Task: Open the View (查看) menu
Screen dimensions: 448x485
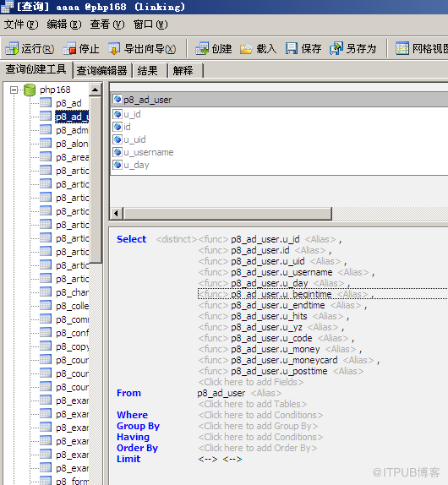Action: tap(107, 25)
